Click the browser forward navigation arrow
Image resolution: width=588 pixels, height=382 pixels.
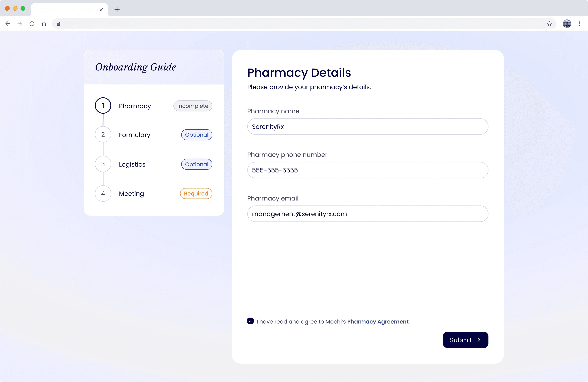pos(19,24)
